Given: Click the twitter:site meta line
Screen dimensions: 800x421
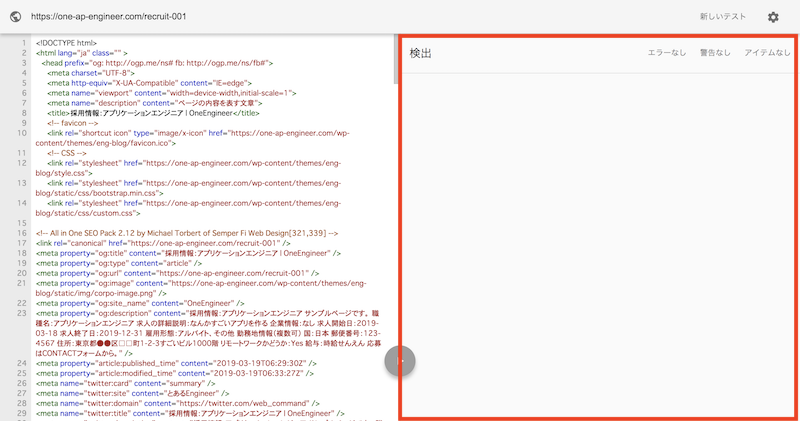Looking at the screenshot, I should pos(133,393).
